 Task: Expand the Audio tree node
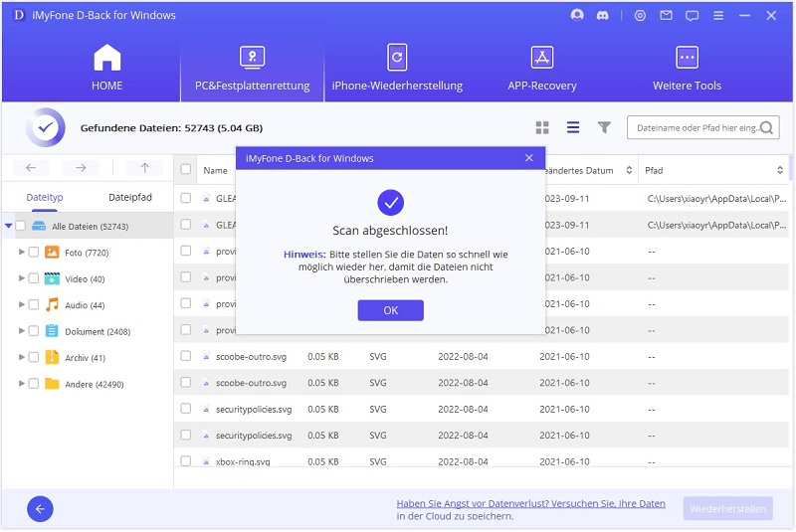[21, 304]
